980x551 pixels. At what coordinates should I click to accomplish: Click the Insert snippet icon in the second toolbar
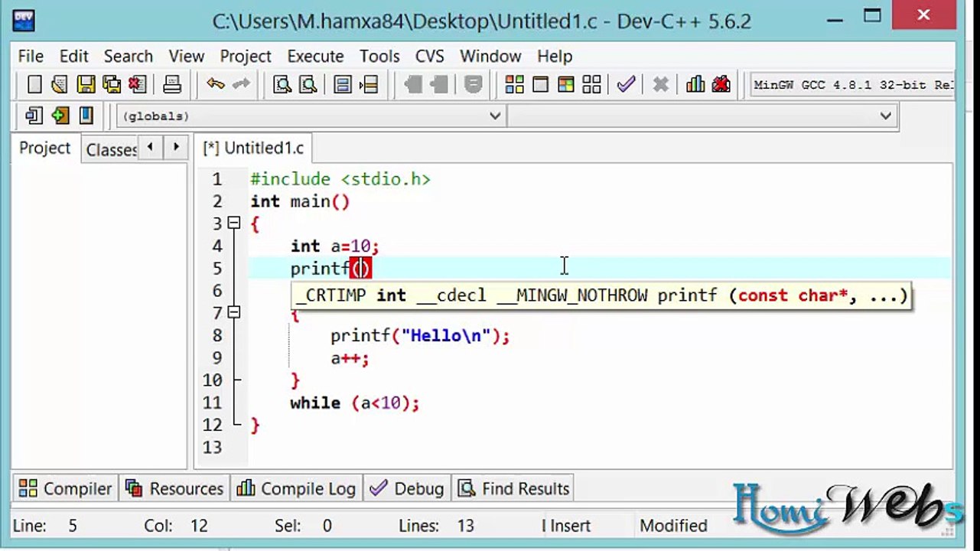34,116
